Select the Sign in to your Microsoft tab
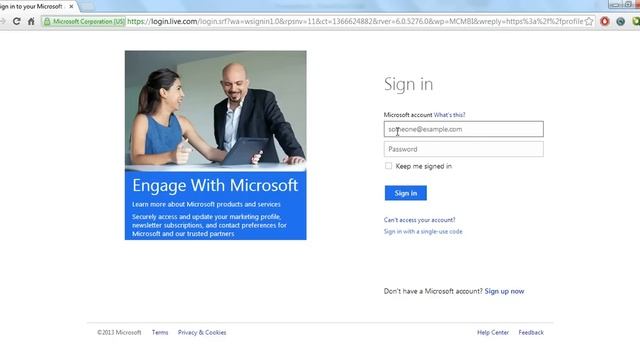The width and height of the screenshot is (640, 360). [35, 7]
